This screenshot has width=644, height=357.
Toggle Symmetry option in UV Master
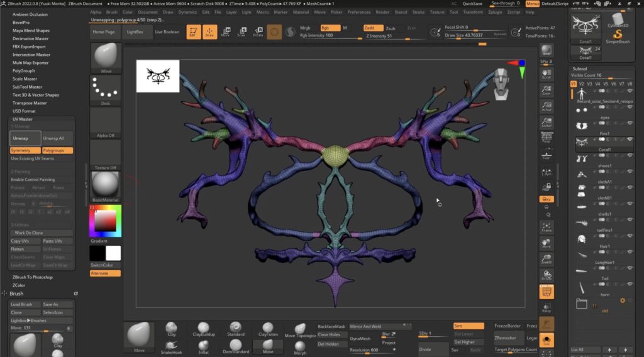tap(25, 150)
